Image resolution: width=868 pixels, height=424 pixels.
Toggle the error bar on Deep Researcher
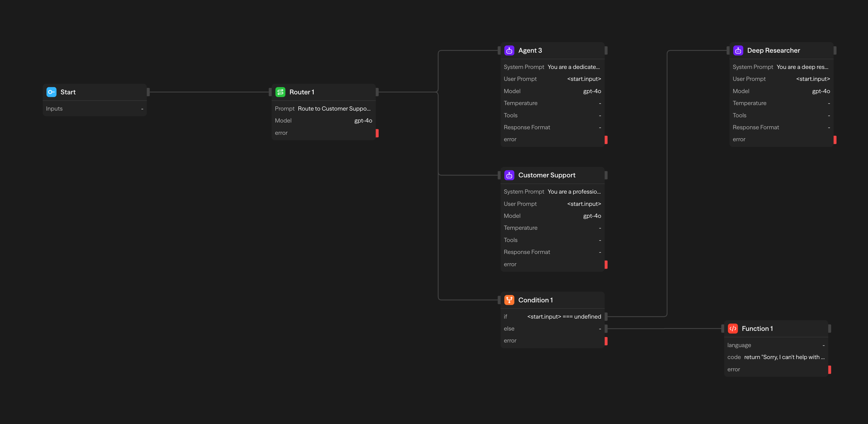pos(834,139)
